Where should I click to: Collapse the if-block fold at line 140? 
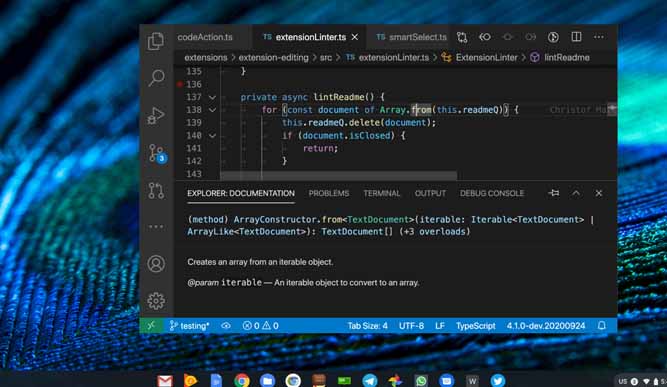212,136
